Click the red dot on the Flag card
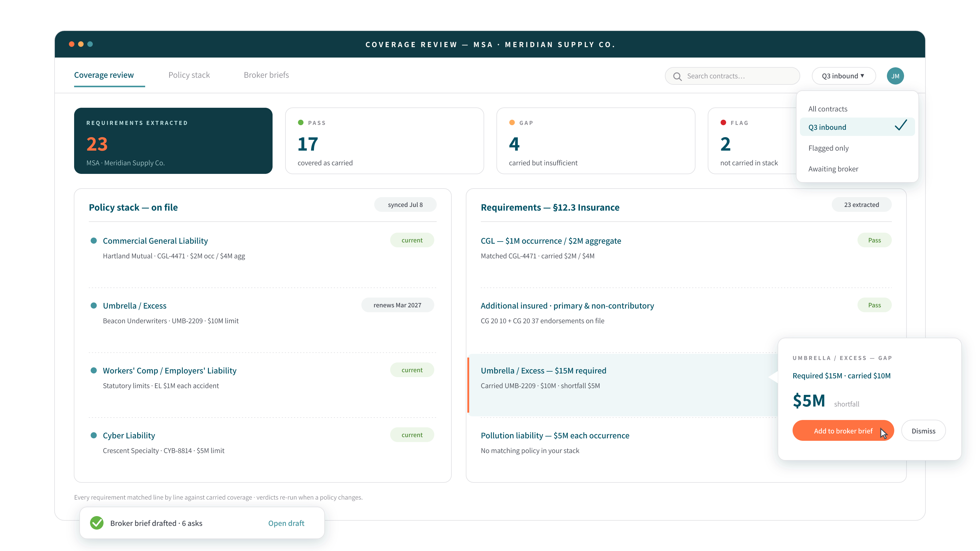This screenshot has height=551, width=980. [x=723, y=122]
